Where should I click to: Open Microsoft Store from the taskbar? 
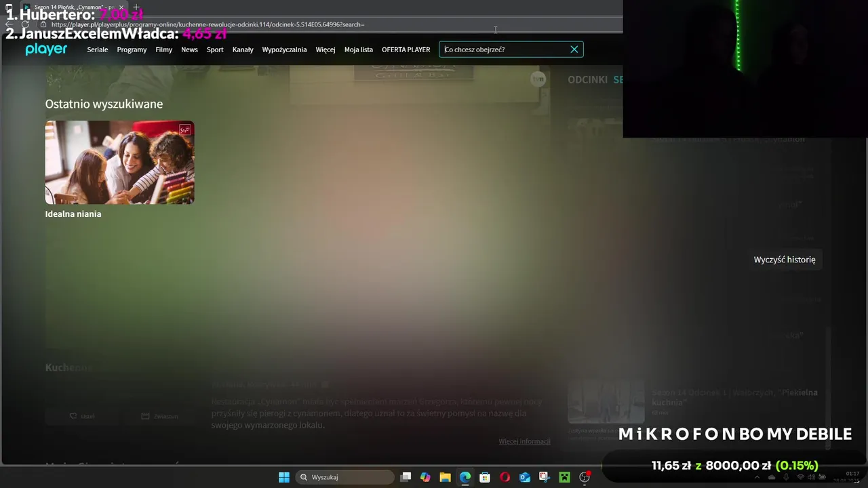(485, 477)
